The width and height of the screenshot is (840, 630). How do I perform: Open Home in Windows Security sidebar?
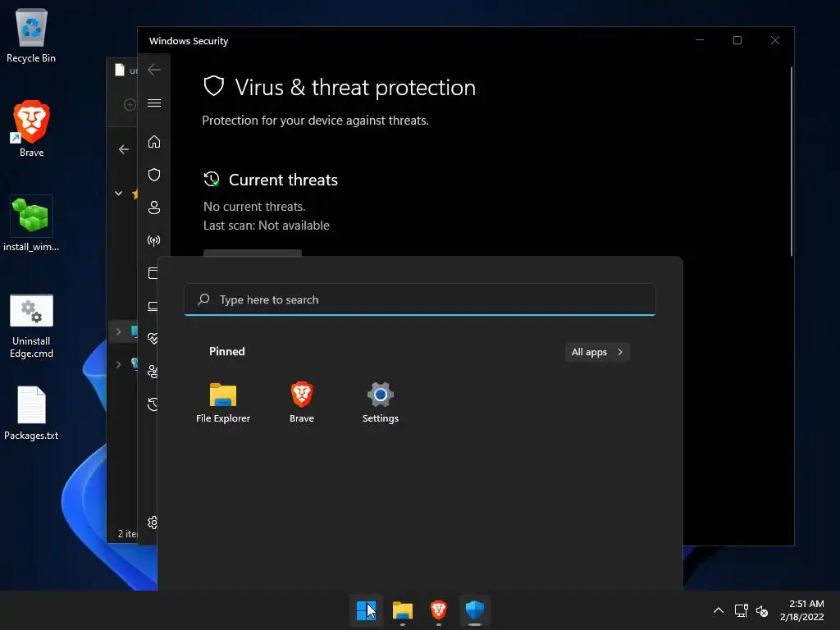154,142
